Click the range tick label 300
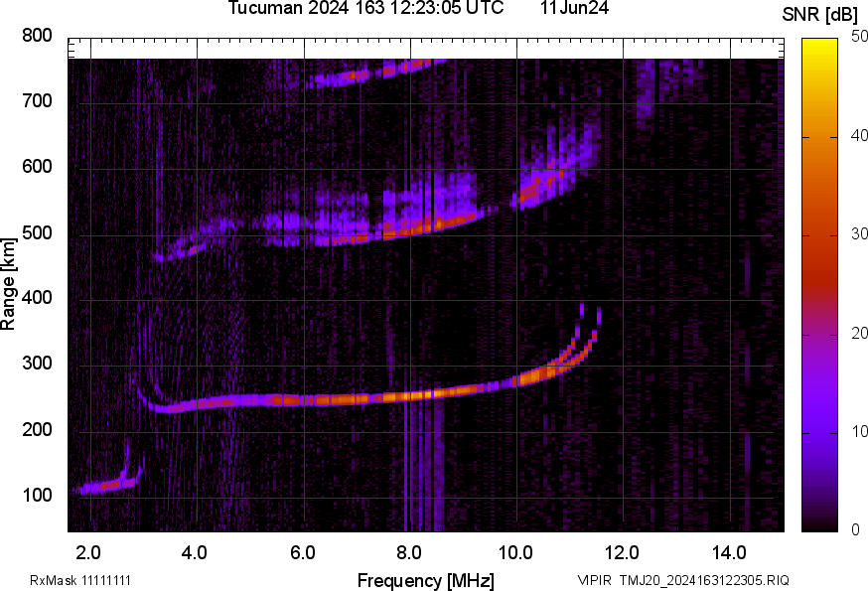The image size is (868, 591). click(x=37, y=364)
